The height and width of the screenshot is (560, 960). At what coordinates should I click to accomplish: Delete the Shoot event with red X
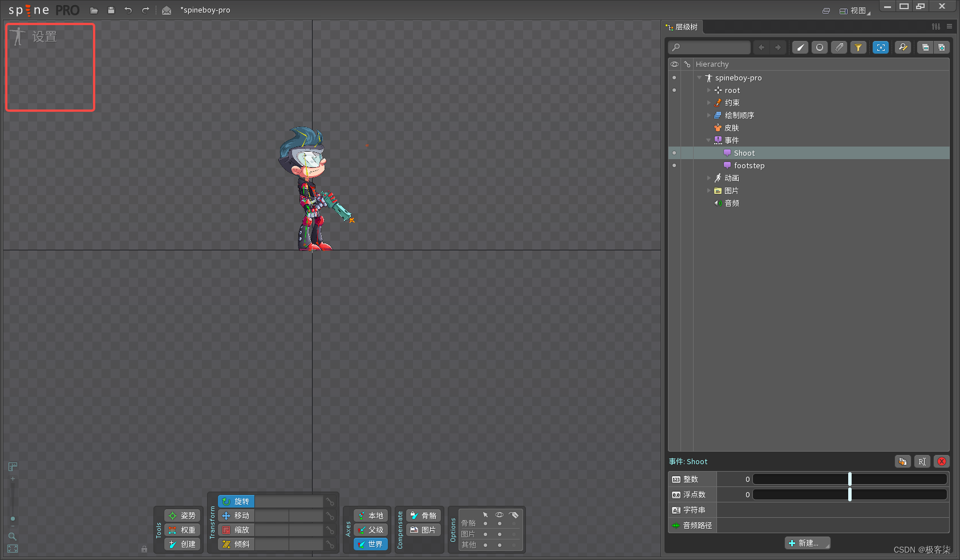coord(942,461)
